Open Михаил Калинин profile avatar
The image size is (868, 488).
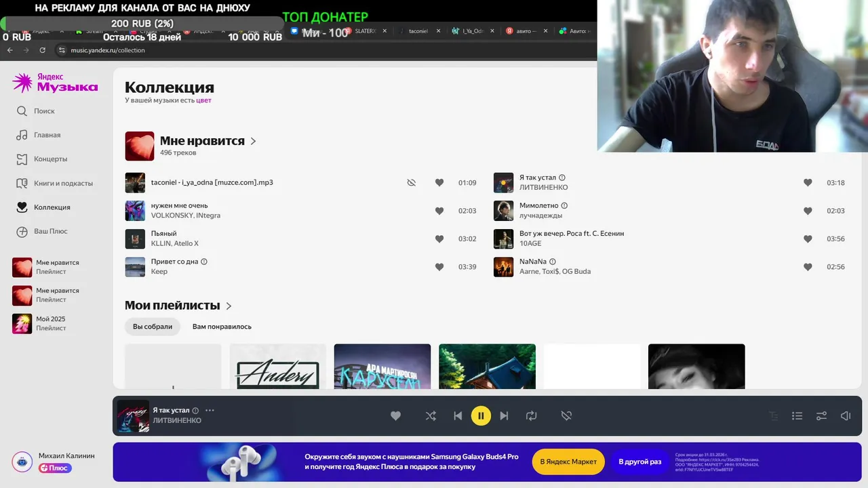pos(22,462)
